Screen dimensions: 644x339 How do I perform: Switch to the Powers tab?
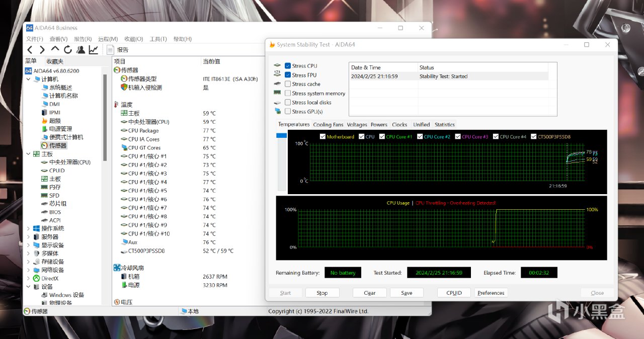(x=379, y=124)
